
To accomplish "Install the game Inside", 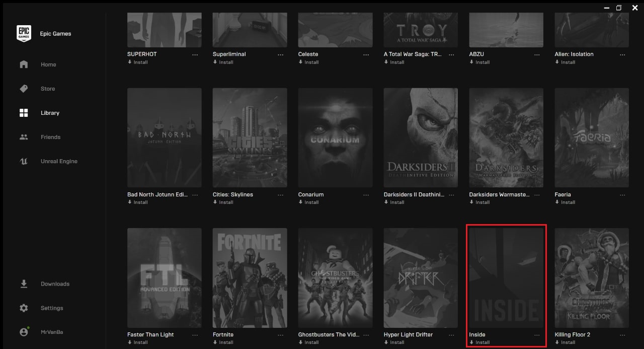I will (x=479, y=342).
